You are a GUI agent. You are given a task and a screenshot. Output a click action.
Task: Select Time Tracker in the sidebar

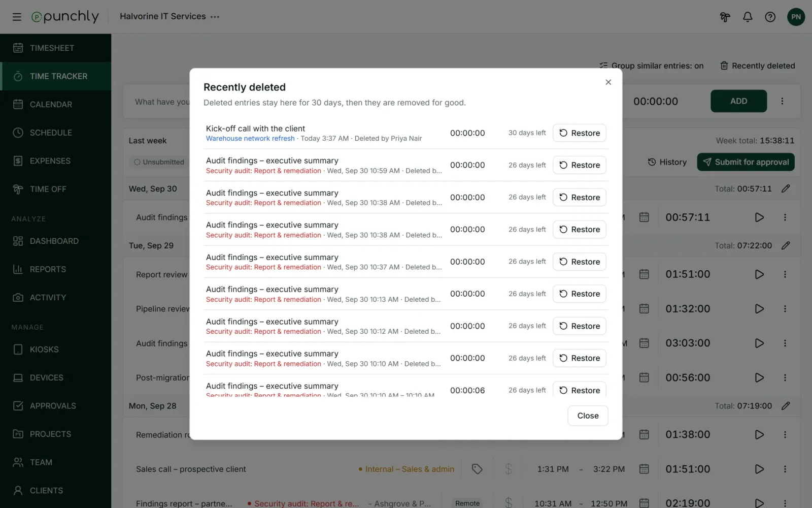pos(56,76)
